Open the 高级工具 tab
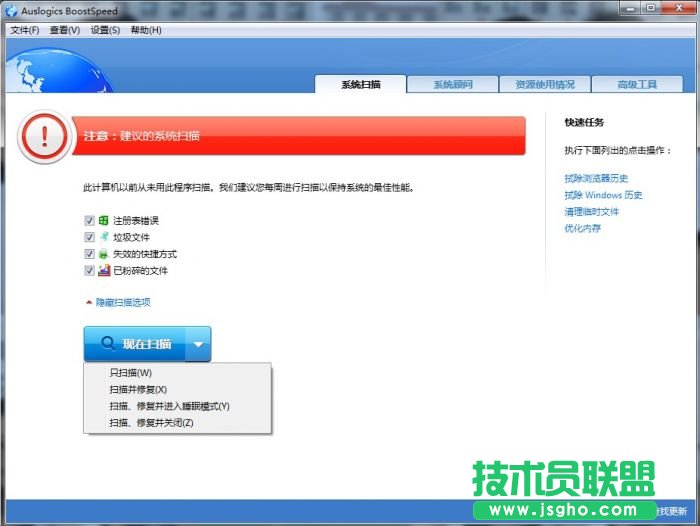 pos(637,85)
